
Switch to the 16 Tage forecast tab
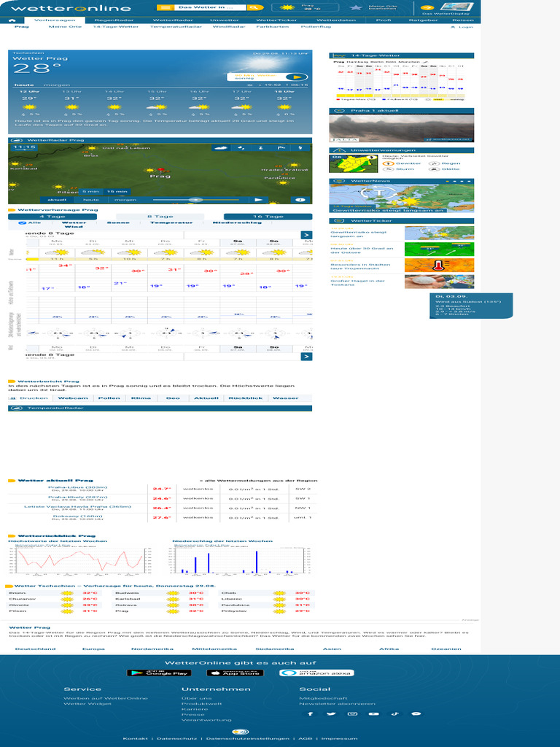(268, 216)
